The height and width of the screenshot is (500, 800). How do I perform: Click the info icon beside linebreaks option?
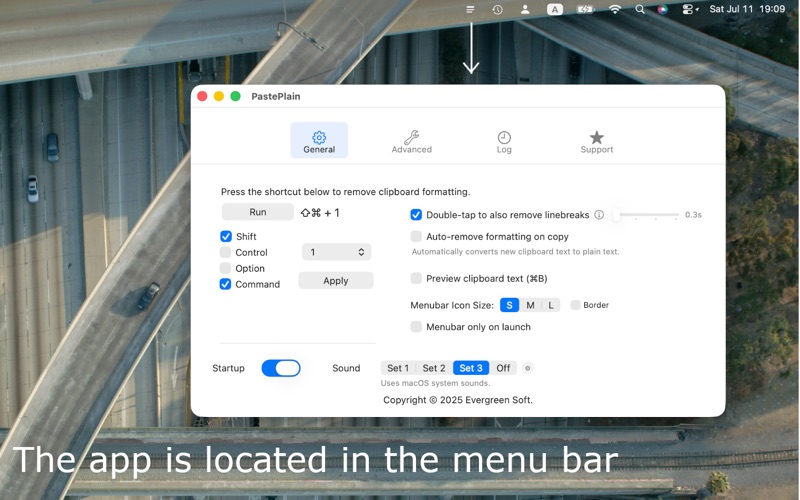click(x=599, y=215)
